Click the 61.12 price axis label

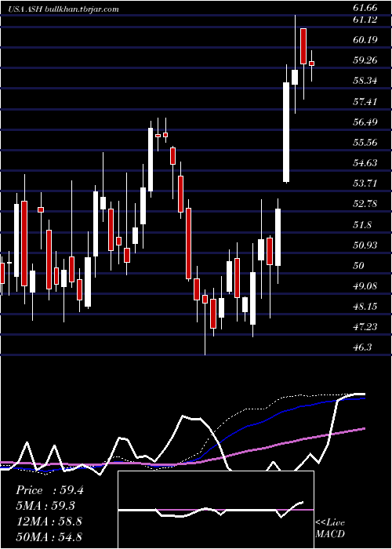click(x=365, y=20)
